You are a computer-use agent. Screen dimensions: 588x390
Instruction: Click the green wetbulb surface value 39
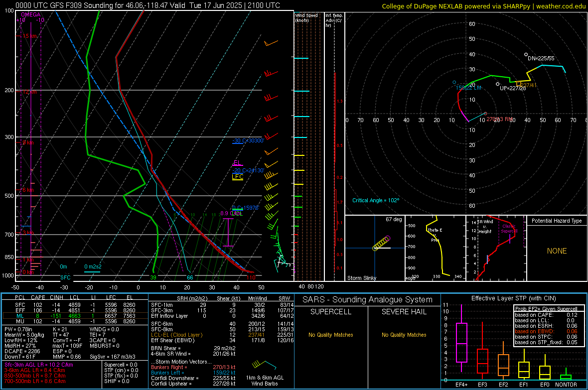click(x=153, y=277)
